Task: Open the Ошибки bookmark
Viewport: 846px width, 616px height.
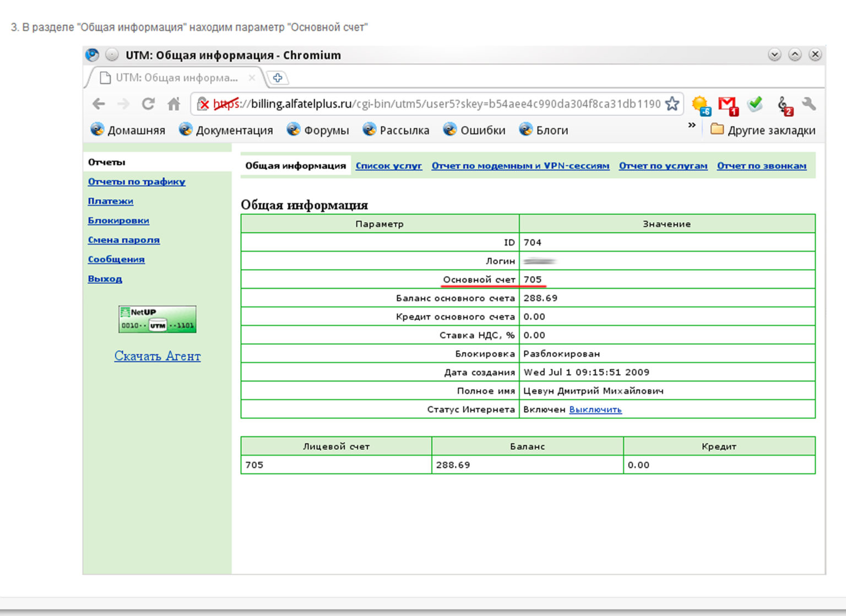Action: point(474,130)
